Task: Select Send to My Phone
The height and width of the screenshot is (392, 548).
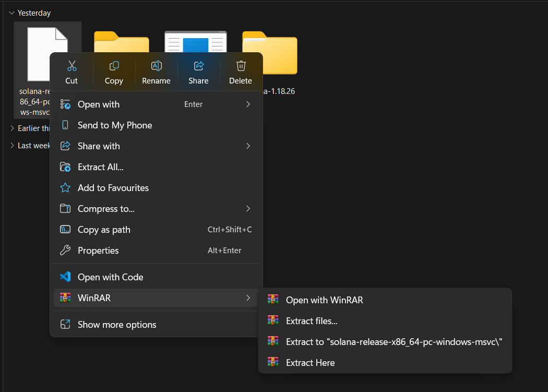Action: 115,125
